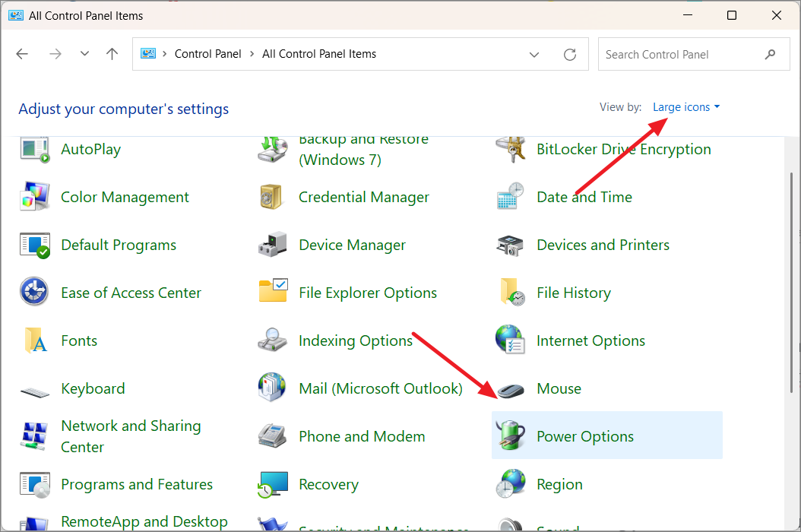Image resolution: width=801 pixels, height=532 pixels.
Task: Click the Control Panel breadcrumb
Action: [x=208, y=54]
